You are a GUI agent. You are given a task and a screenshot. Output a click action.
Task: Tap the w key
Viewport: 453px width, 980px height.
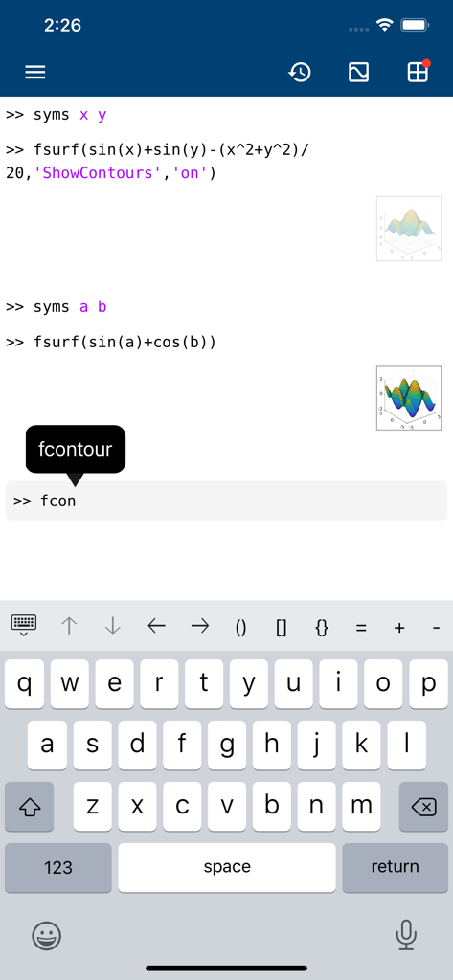coord(70,683)
